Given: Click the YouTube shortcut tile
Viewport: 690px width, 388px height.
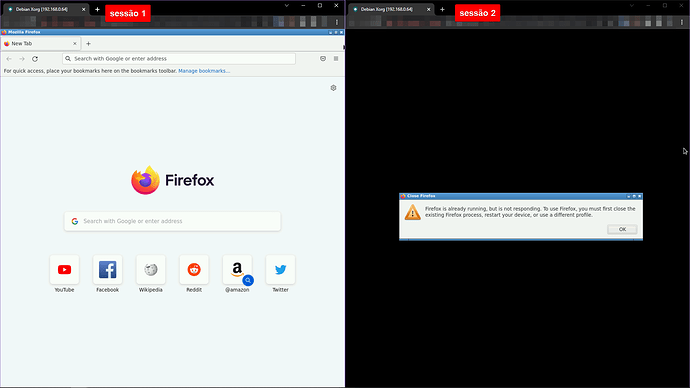Looking at the screenshot, I should (x=64, y=269).
